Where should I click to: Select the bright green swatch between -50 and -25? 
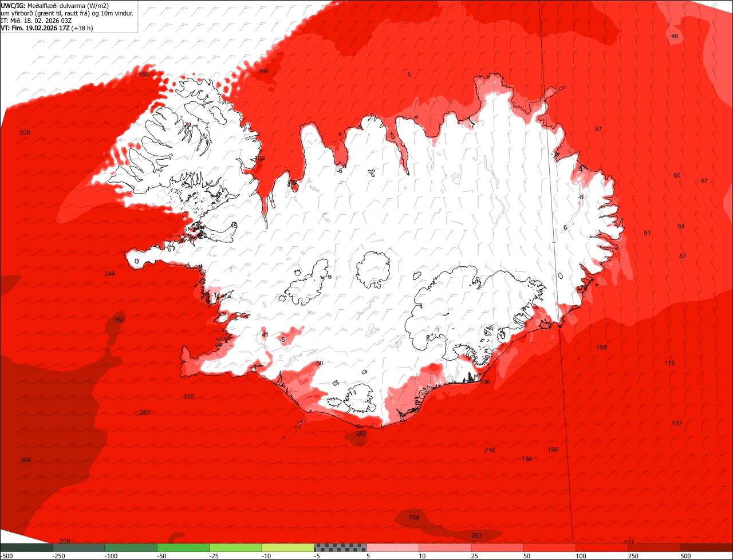click(x=183, y=547)
